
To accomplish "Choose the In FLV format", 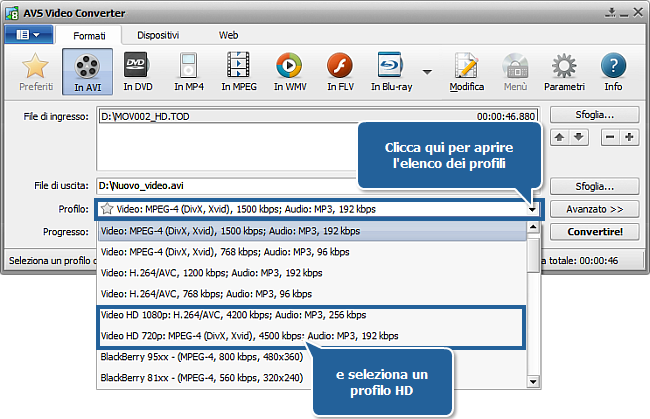I will 340,72.
